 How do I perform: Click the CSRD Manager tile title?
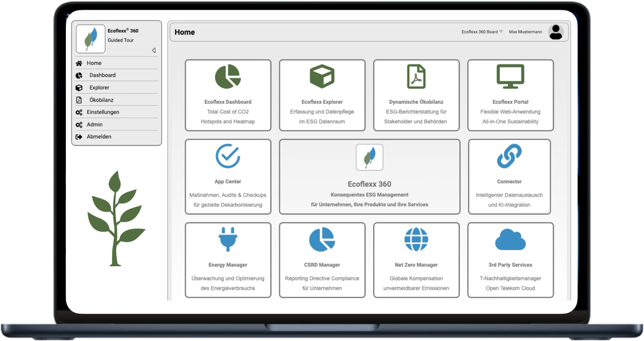pyautogui.click(x=322, y=265)
